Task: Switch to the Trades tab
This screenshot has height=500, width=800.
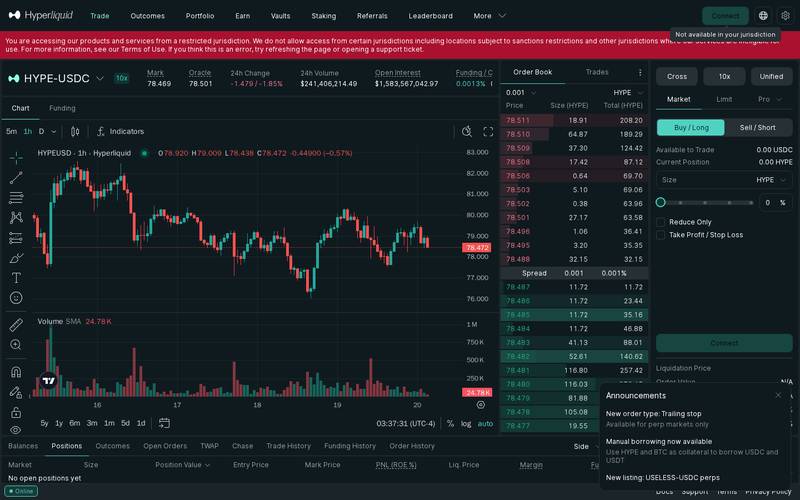Action: coord(597,72)
